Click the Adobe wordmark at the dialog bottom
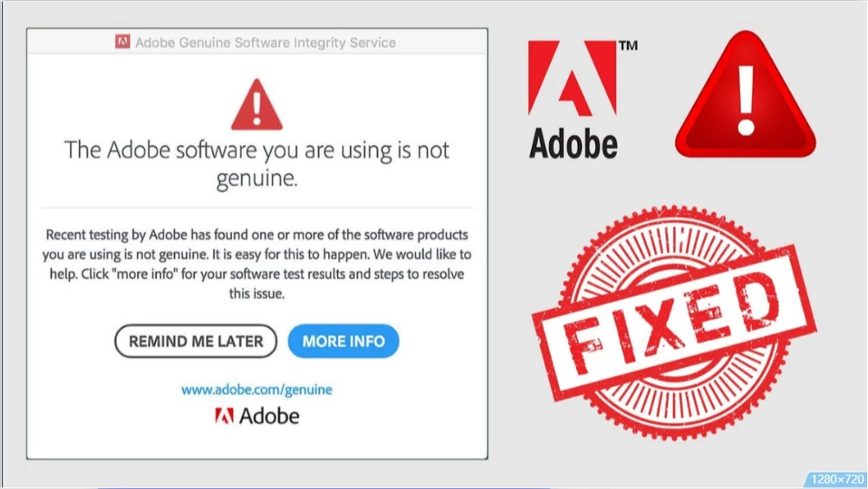The height and width of the screenshot is (489, 868). coord(269,416)
